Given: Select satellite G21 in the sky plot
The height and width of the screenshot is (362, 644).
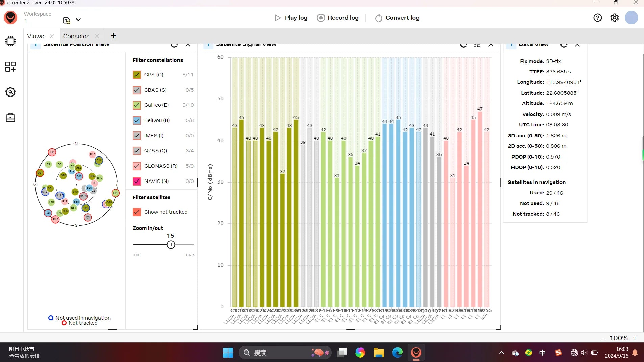Looking at the screenshot, I should pyautogui.click(x=40, y=173).
